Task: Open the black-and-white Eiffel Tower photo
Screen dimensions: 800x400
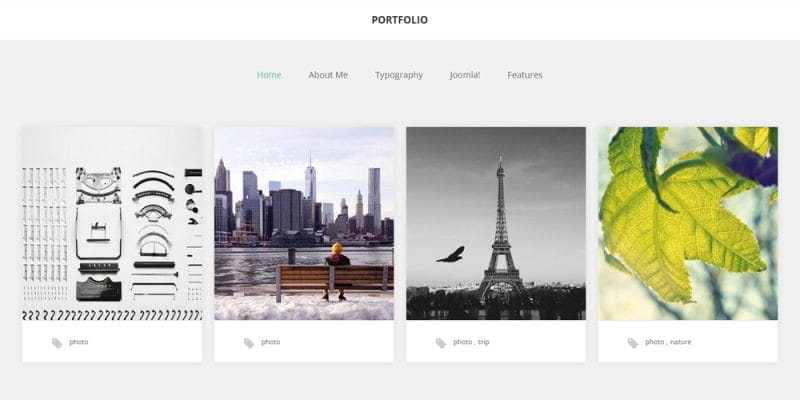Action: click(496, 223)
